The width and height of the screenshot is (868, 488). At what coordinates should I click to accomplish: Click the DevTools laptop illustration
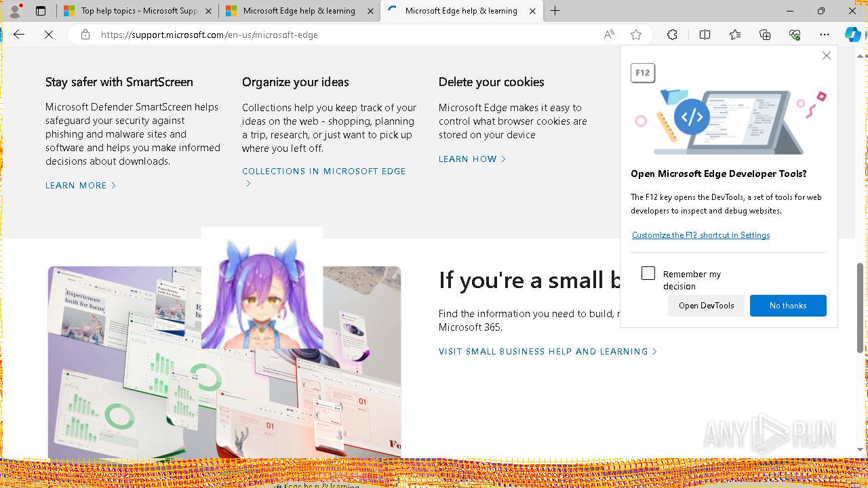pos(730,121)
